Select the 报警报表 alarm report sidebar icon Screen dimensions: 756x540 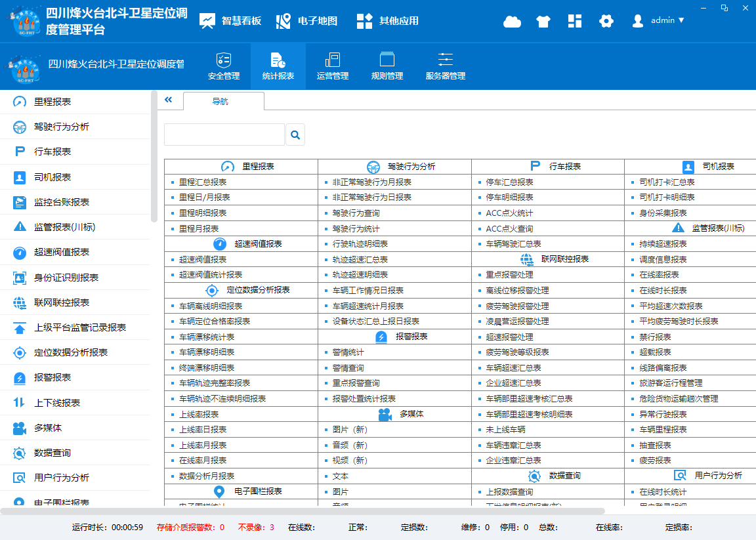coord(18,378)
